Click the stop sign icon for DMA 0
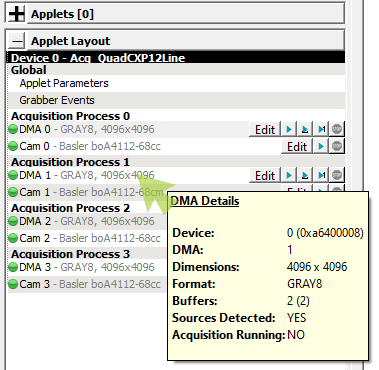Viewport: 379px width, 370px height. point(337,129)
